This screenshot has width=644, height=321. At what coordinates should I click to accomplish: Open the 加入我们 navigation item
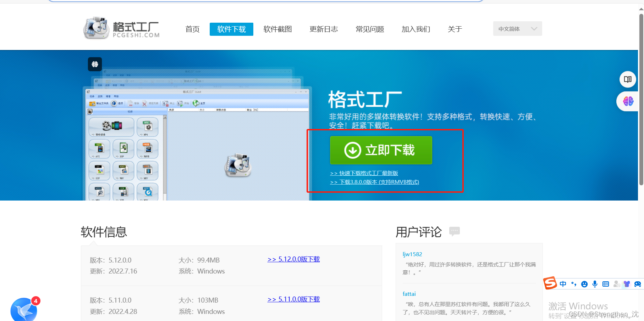[x=416, y=29]
